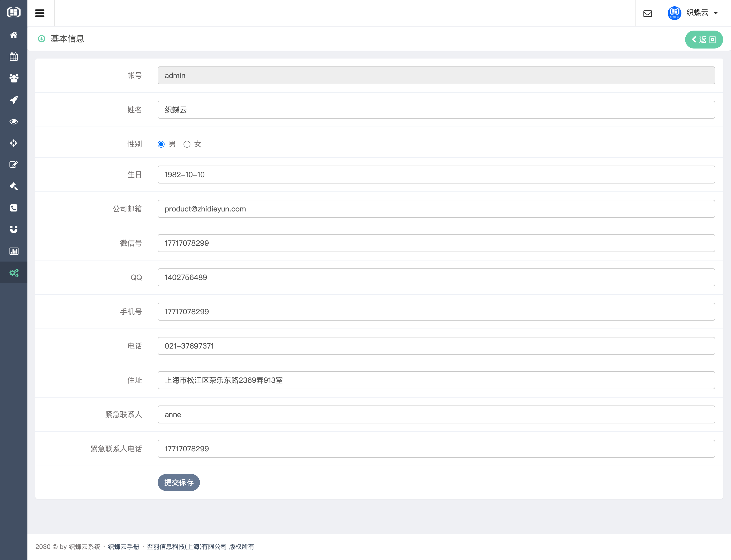This screenshot has width=731, height=560.
Task: Click the gavel icon in the sidebar
Action: click(14, 186)
